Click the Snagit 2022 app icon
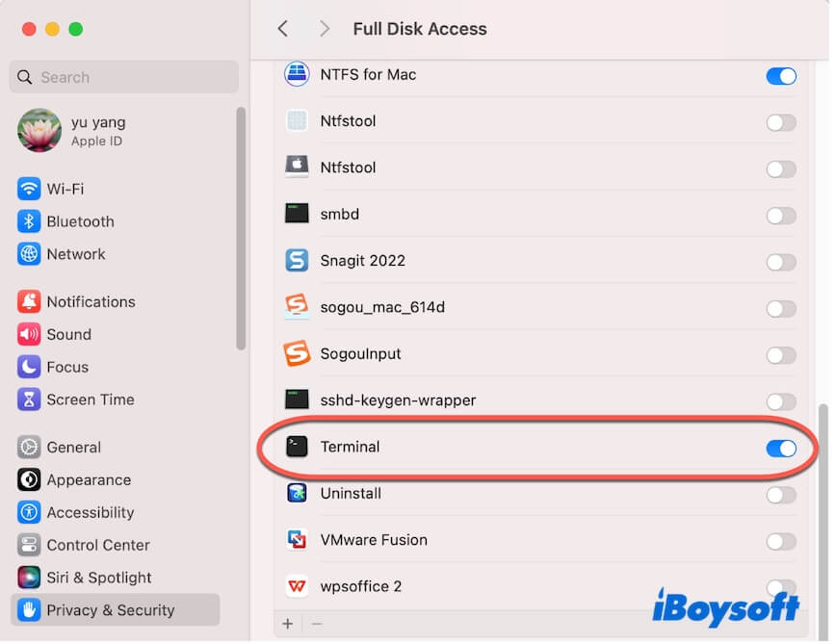Screen dimensions: 835x644 (x=297, y=261)
